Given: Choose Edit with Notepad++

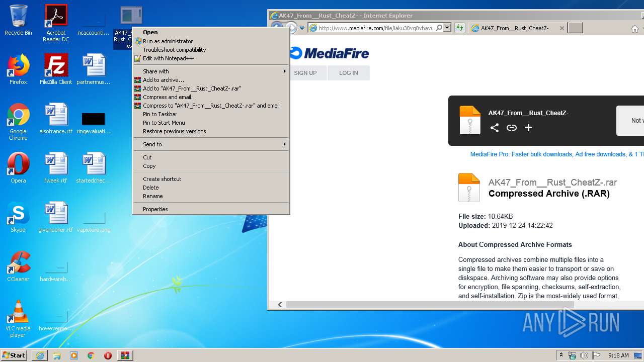Looking at the screenshot, I should [211, 58].
